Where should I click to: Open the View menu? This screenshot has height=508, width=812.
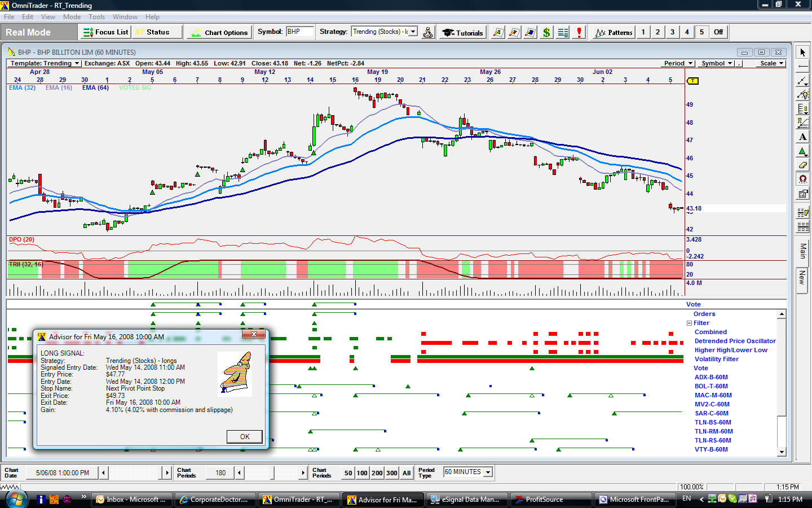pyautogui.click(x=48, y=17)
